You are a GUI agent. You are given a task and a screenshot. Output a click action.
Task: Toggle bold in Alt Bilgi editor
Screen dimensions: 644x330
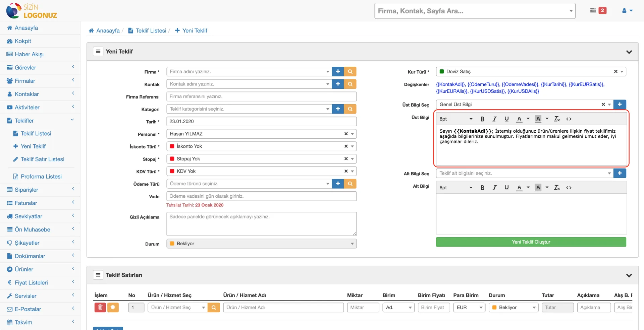coord(482,188)
